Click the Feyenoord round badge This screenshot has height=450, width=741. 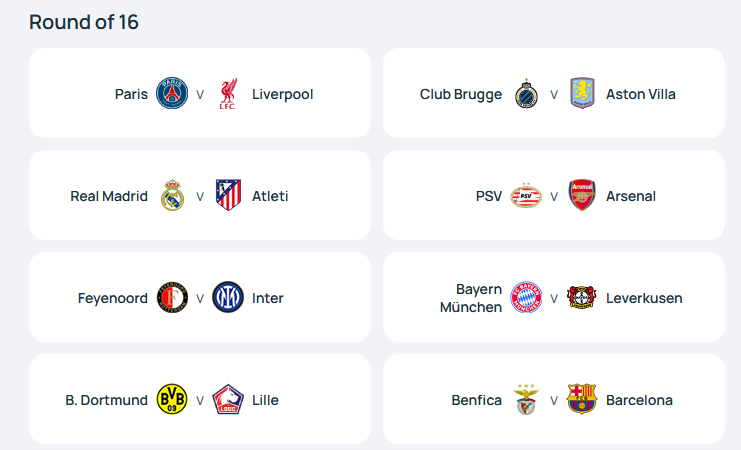click(x=172, y=298)
